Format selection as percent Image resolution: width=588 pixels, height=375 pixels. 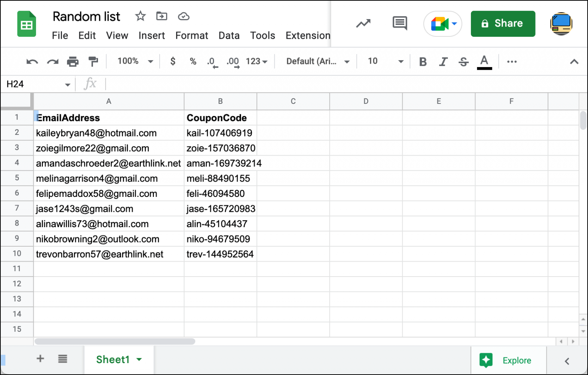[x=193, y=61]
